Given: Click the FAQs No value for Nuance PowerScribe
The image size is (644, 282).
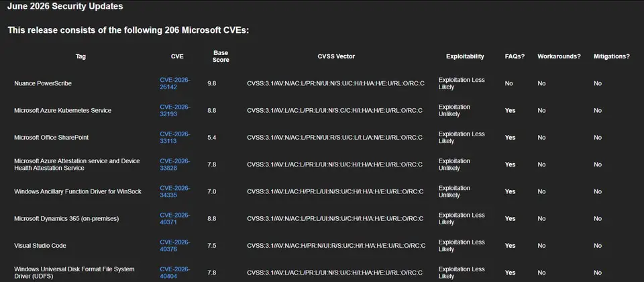Looking at the screenshot, I should click(509, 83).
